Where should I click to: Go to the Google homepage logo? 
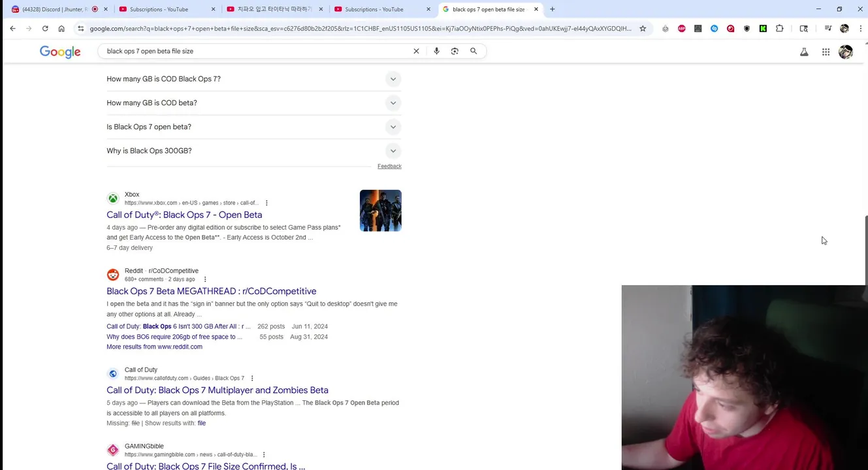click(x=60, y=52)
